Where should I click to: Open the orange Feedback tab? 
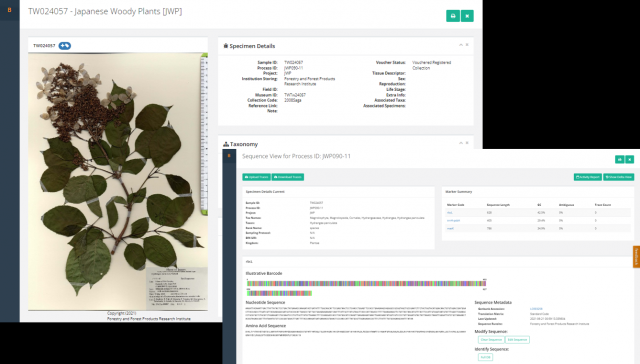pos(636,257)
